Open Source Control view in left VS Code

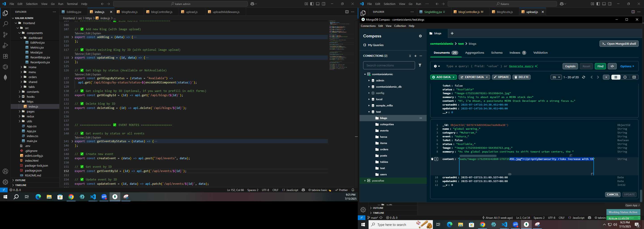coord(5,35)
